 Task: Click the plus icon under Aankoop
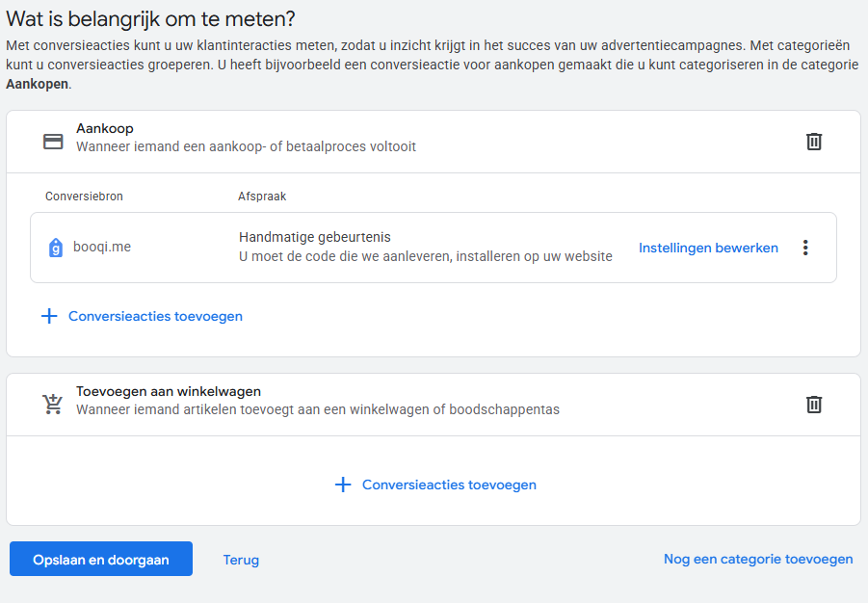point(49,316)
